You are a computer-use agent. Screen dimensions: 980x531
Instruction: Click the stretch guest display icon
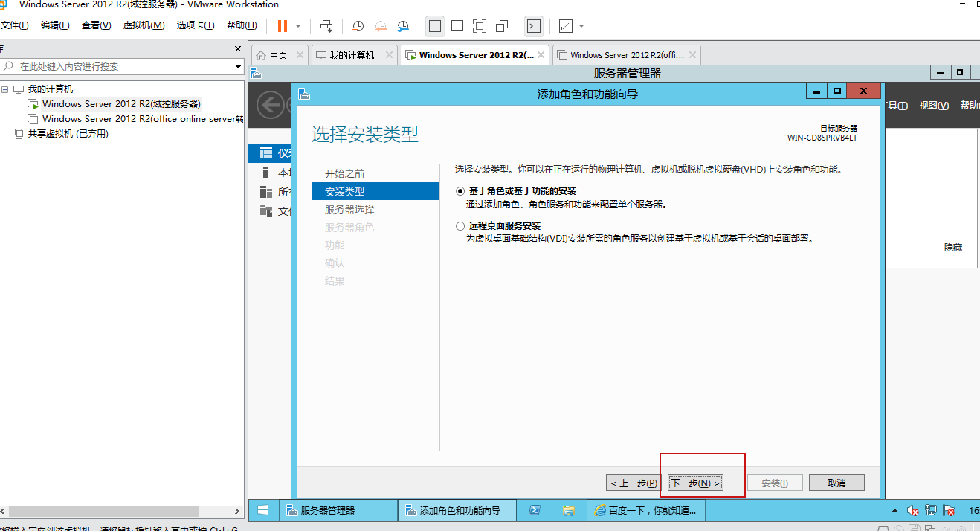point(566,26)
